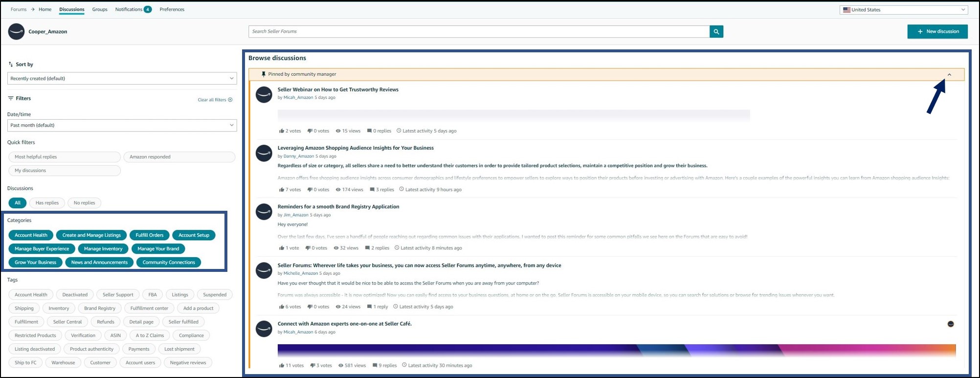The image size is (980, 378).
Task: Open the Sort by dropdown
Action: pos(122,78)
